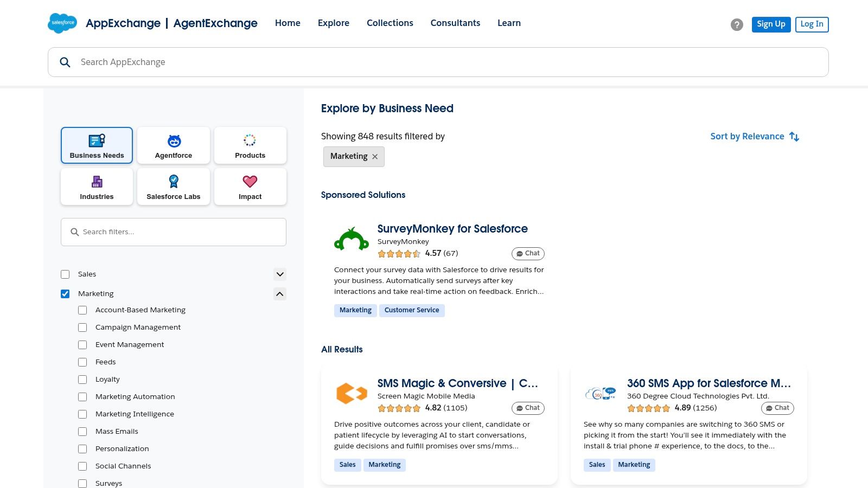Open Chat for 360 SMS App
This screenshot has height=488, width=868.
coord(777,408)
